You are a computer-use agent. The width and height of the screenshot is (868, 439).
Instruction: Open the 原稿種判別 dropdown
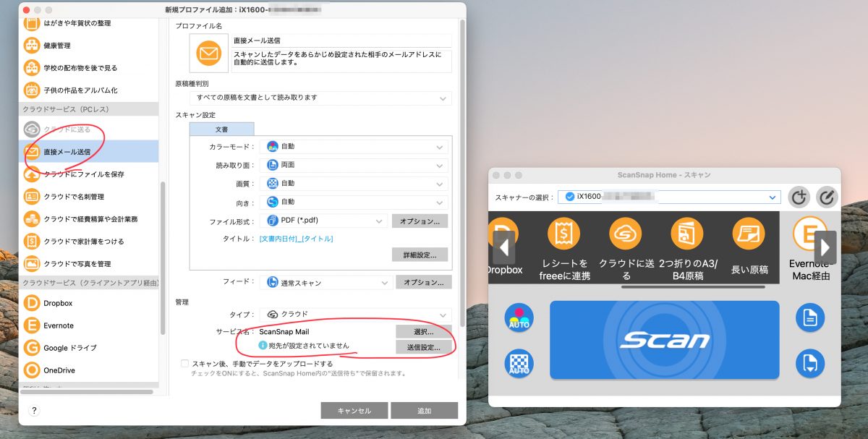pos(320,98)
